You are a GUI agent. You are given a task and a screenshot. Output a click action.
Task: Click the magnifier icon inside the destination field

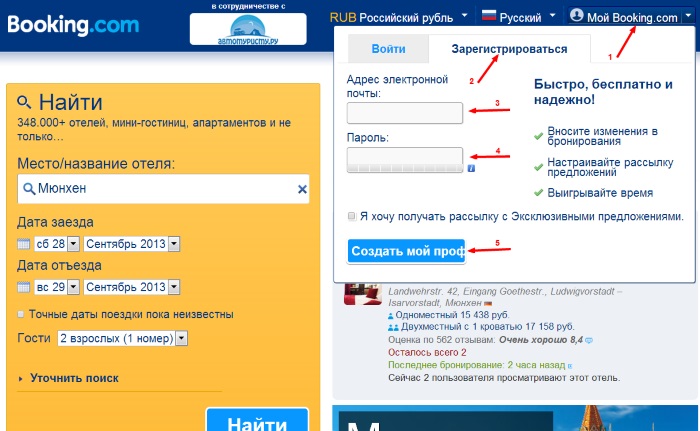[29, 188]
